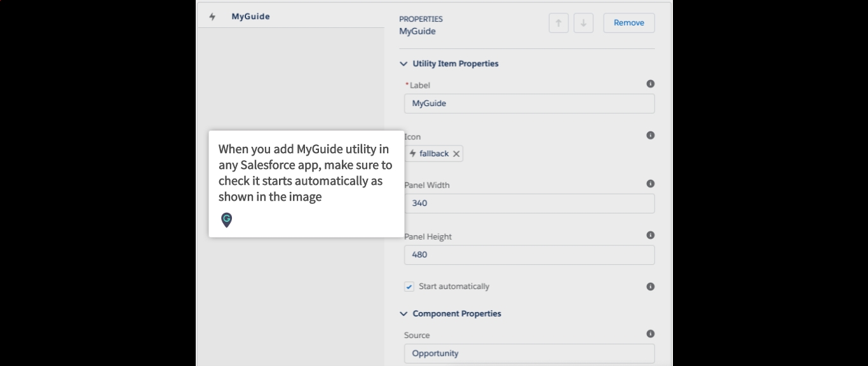
Task: Toggle the Start automatically checkbox
Action: [x=409, y=287]
